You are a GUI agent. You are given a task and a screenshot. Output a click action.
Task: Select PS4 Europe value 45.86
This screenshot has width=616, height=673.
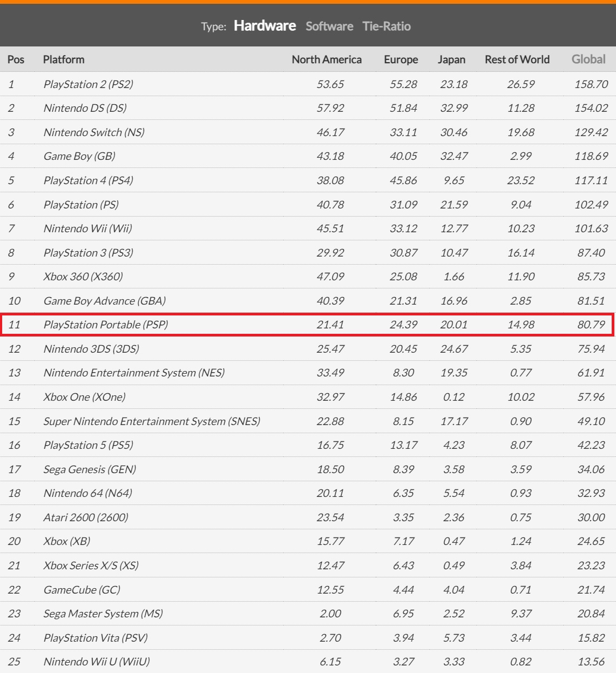[x=404, y=180]
